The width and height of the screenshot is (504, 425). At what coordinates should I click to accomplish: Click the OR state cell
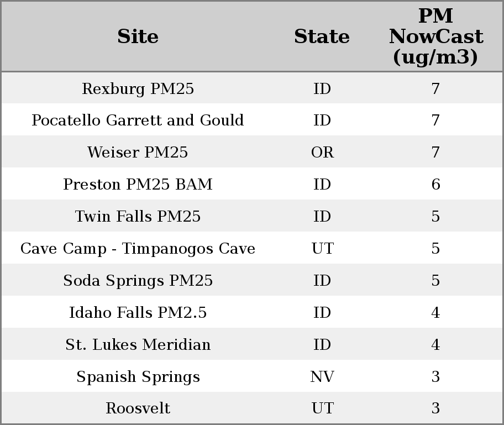[322, 153]
